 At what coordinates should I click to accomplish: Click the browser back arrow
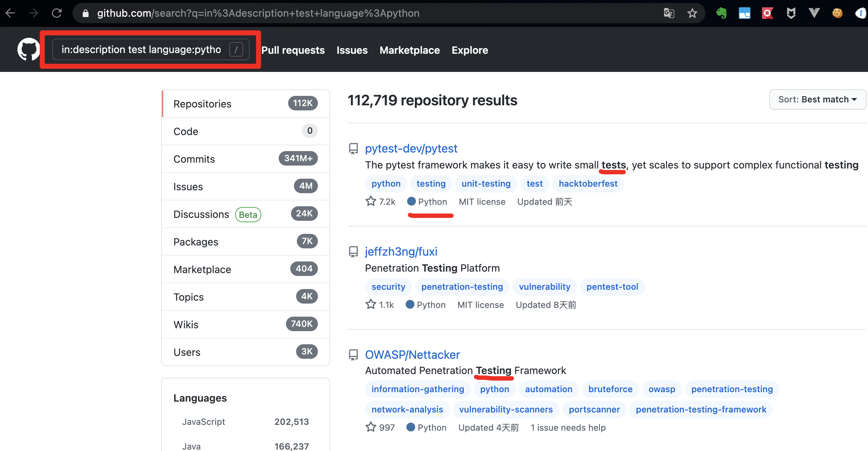tap(11, 13)
